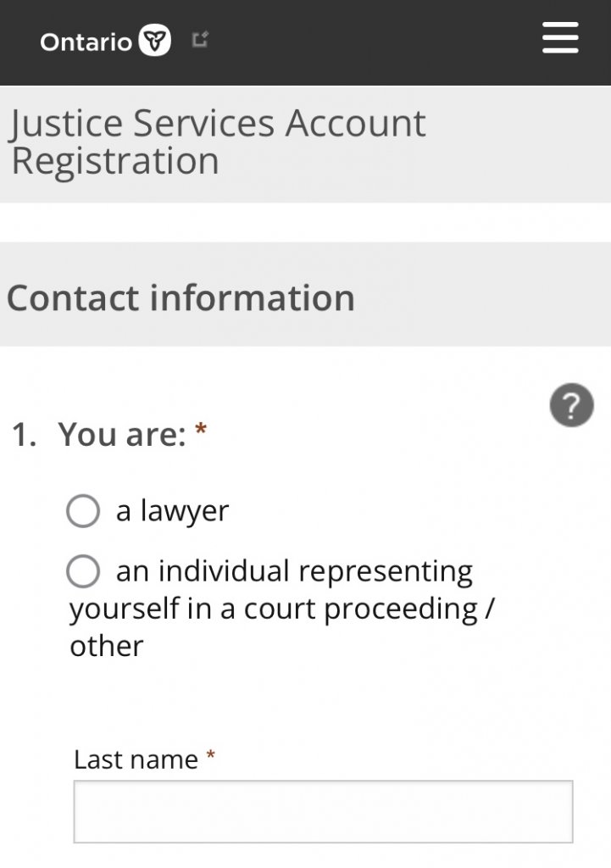The image size is (611, 868).
Task: Click the red asterisk after "You are:"
Action: (x=201, y=430)
